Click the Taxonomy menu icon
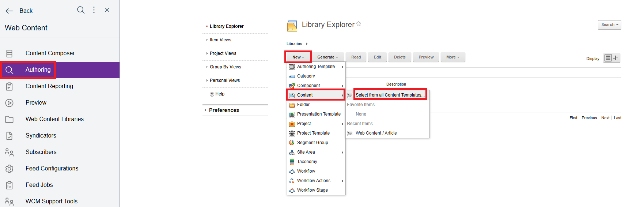The height and width of the screenshot is (207, 644). 292,162
